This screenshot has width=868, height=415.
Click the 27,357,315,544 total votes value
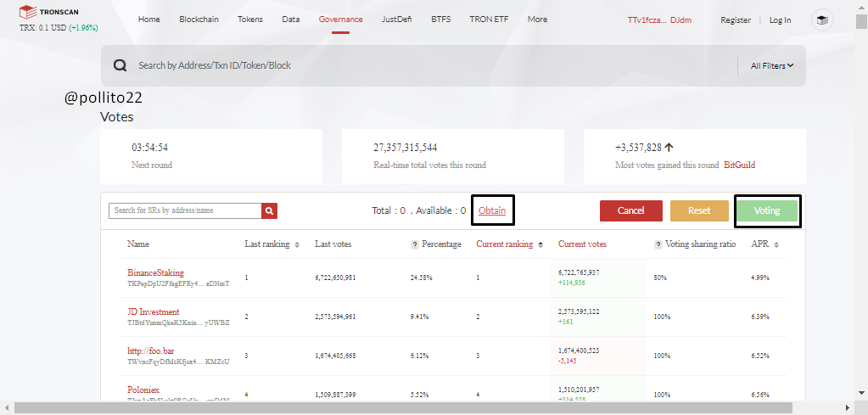[x=406, y=148]
